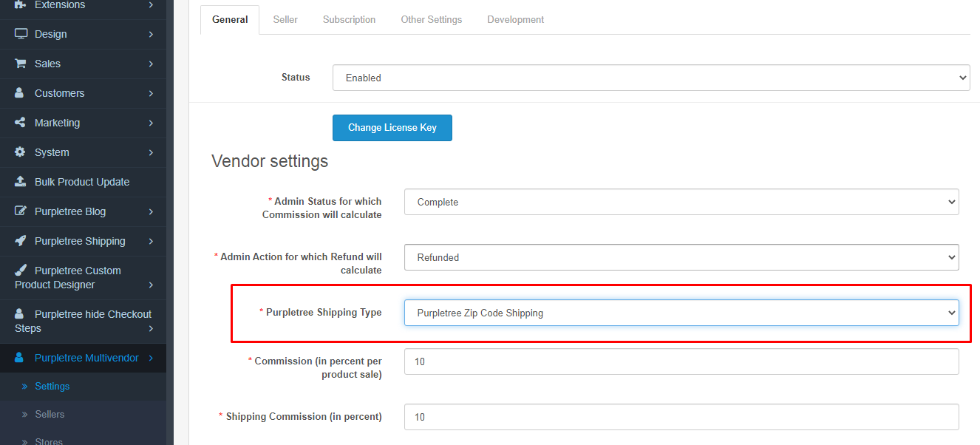Viewport: 980px width, 445px height.
Task: Click the Shipping Commission percent field
Action: pyautogui.click(x=681, y=417)
